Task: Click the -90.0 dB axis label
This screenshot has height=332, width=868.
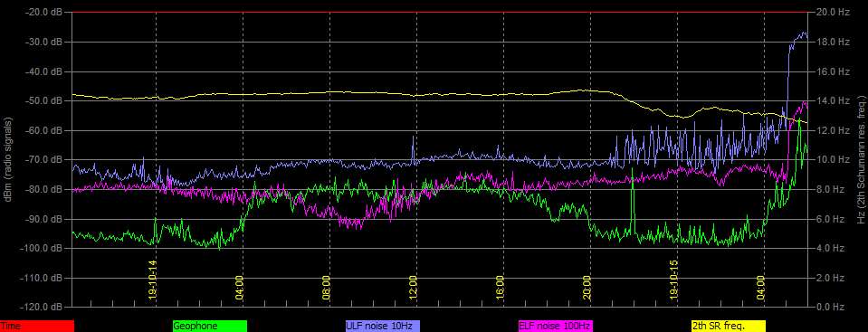Action: coord(43,219)
